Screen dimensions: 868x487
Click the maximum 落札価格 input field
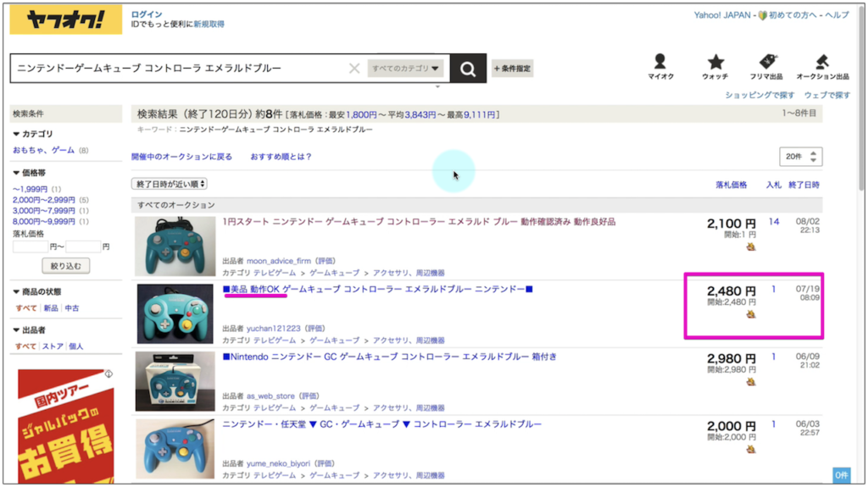point(83,246)
